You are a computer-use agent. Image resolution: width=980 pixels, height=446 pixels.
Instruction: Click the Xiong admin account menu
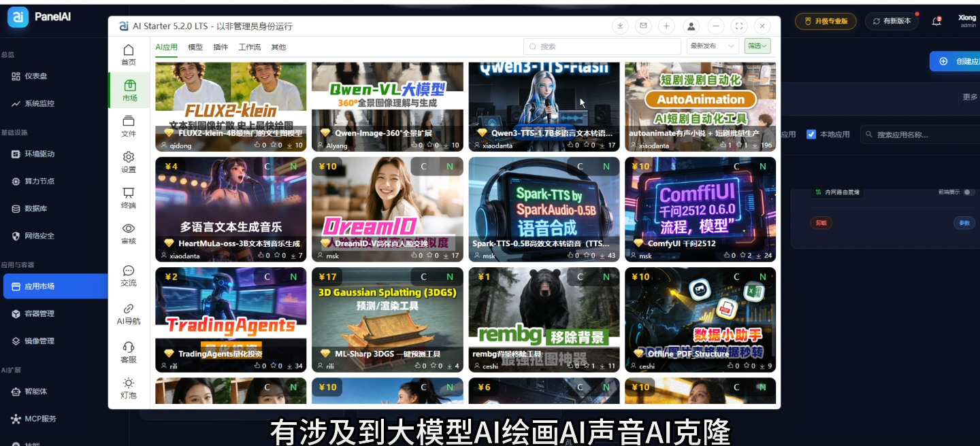coord(967,21)
